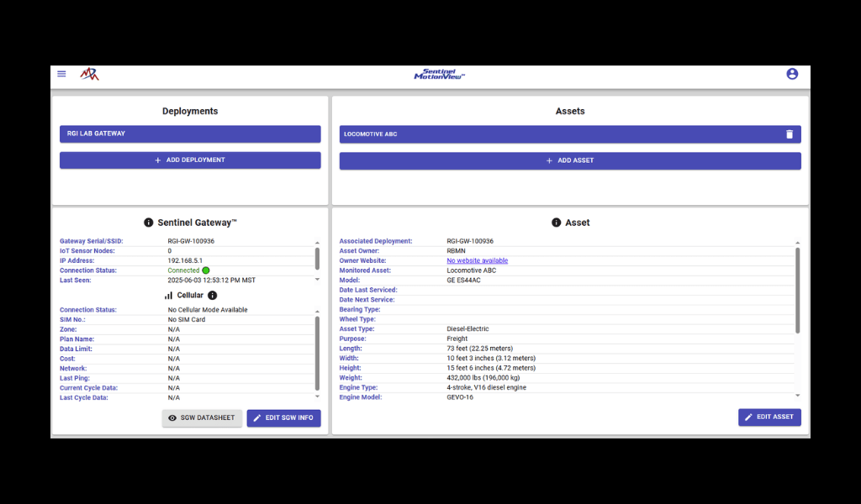This screenshot has height=504, width=861.
Task: Select the RGI LAB GATEWAY deployment
Action: click(x=190, y=134)
